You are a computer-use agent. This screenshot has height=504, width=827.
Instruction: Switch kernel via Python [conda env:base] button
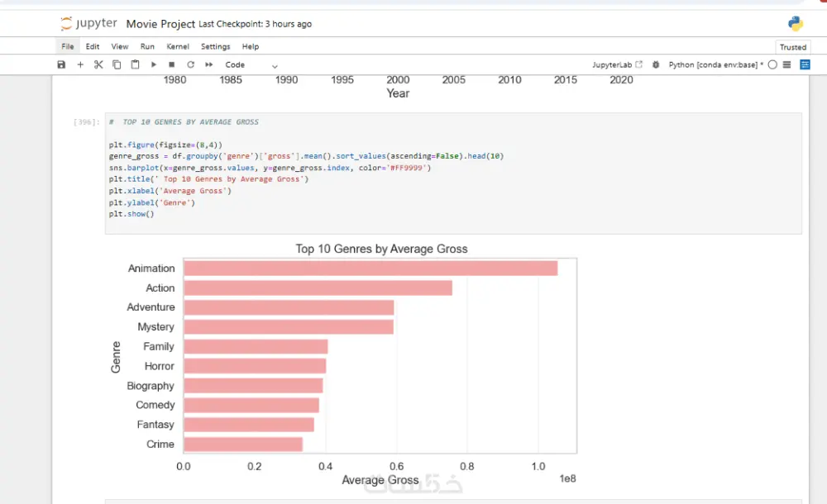pyautogui.click(x=715, y=64)
